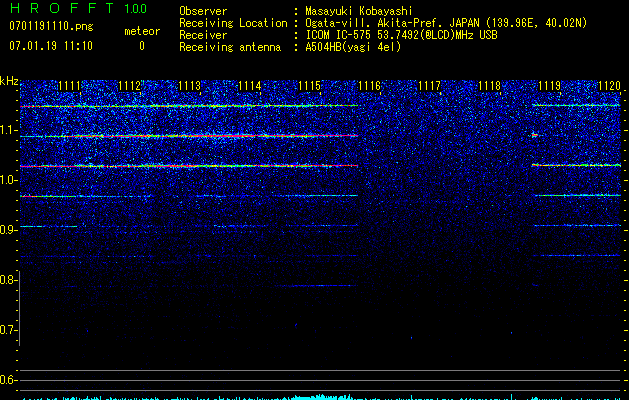Click the 1112 time marker
629x400 pixels.
point(130,86)
